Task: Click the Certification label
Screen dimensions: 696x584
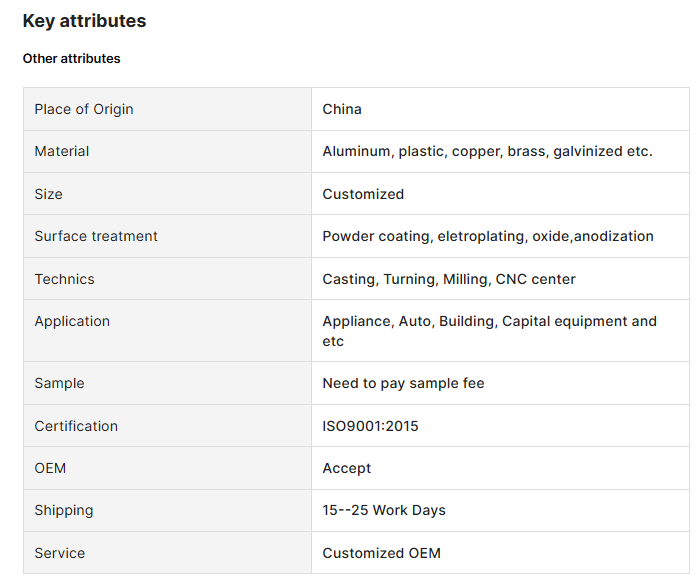Action: coord(76,426)
